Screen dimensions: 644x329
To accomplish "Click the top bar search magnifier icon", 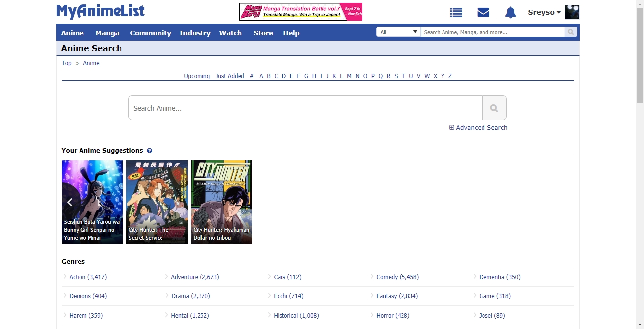I will (x=571, y=32).
